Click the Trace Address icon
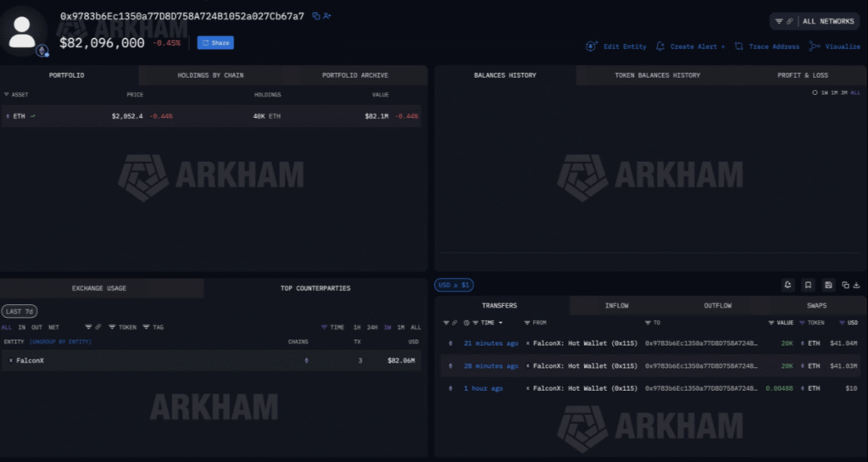 click(739, 47)
